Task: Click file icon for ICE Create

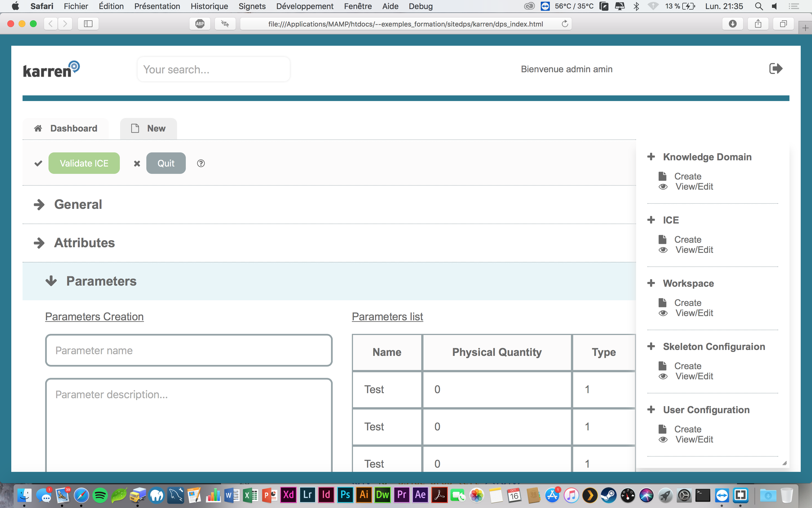Action: pyautogui.click(x=662, y=239)
